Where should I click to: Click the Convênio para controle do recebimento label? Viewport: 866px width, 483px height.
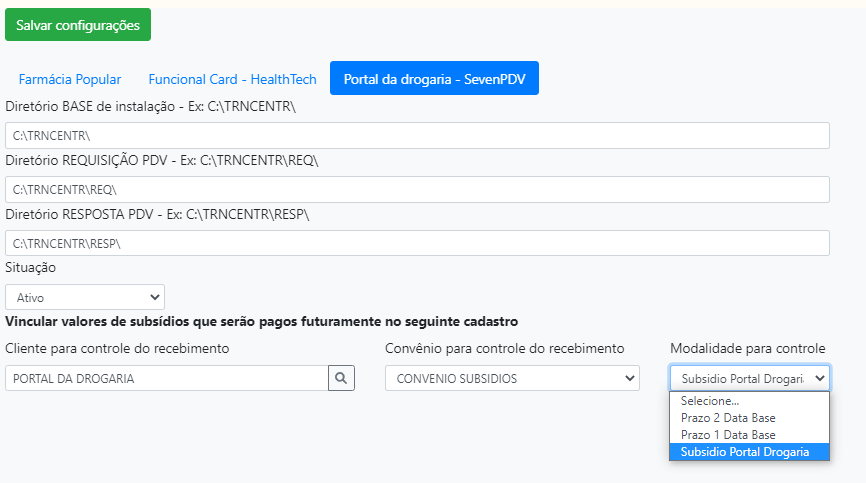pos(504,348)
